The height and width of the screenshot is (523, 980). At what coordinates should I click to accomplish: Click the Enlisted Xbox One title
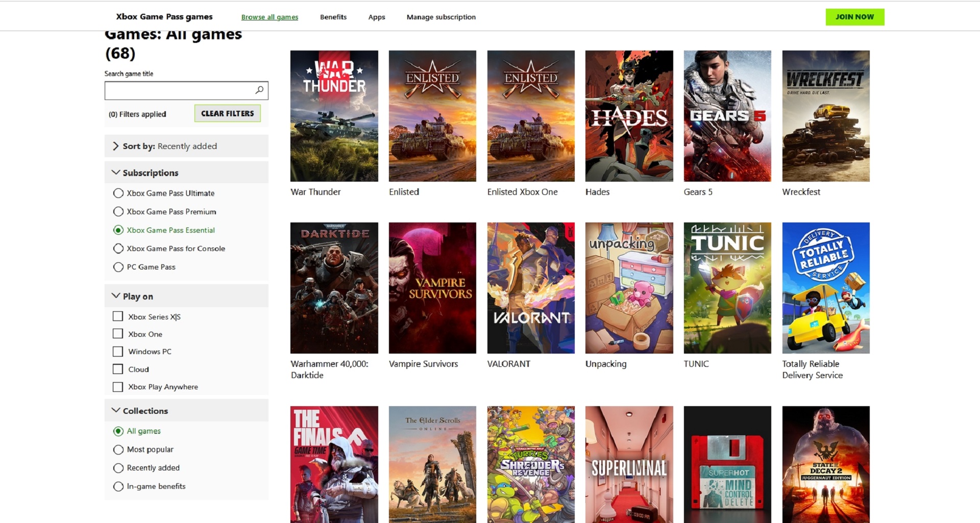tap(522, 192)
